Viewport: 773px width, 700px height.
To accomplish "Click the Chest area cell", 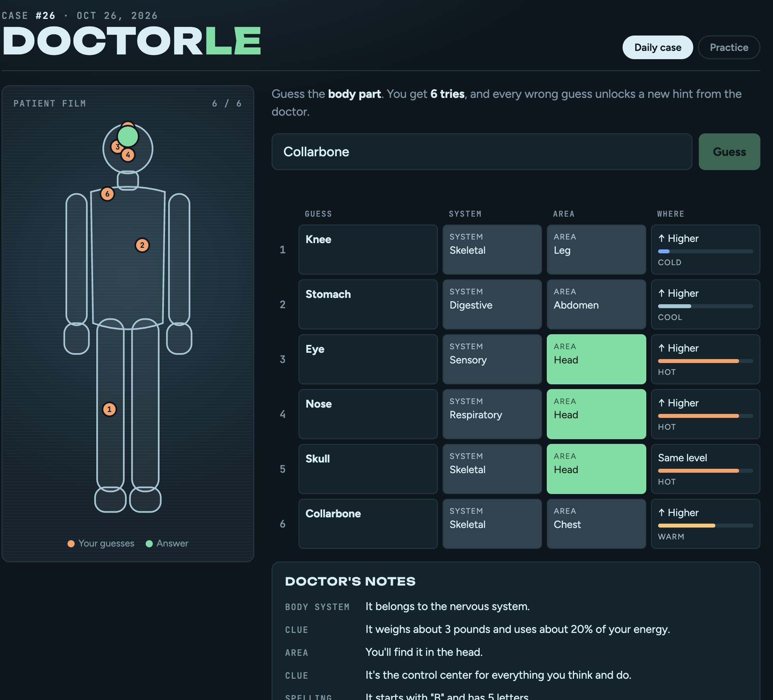I will coord(596,524).
